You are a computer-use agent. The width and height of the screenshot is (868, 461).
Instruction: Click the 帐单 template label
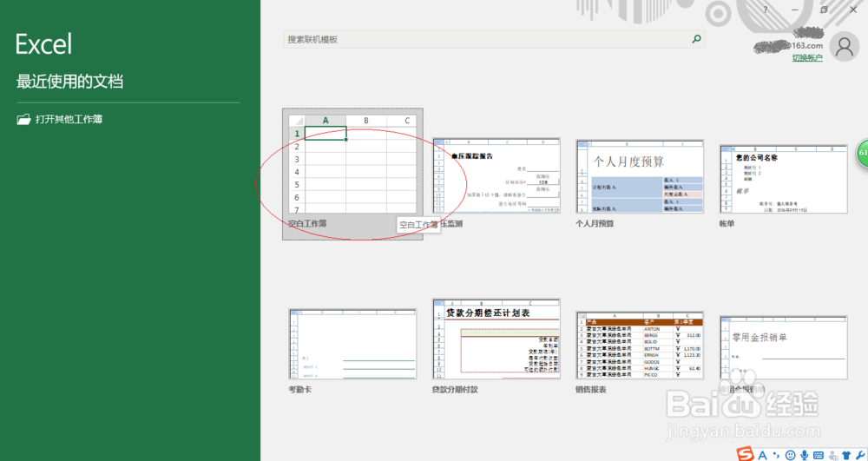pos(727,224)
